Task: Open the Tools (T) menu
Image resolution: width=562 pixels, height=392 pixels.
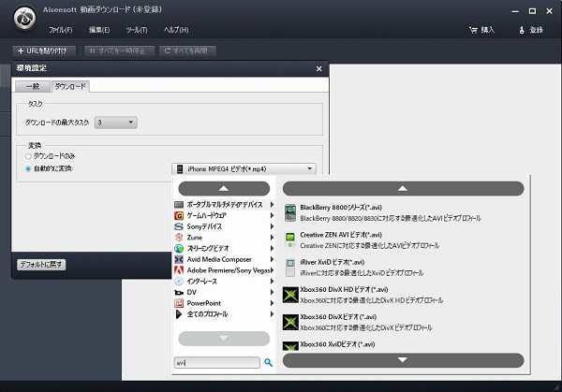Action: tap(137, 30)
